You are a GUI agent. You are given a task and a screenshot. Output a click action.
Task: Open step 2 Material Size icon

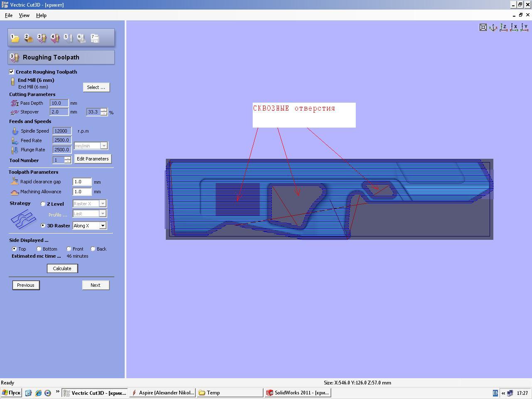(28, 38)
